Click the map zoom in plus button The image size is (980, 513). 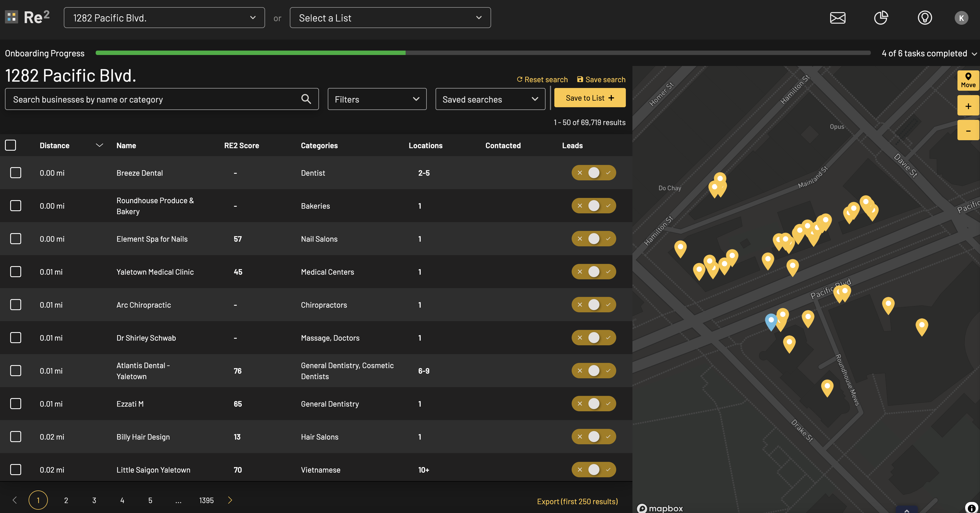[968, 106]
